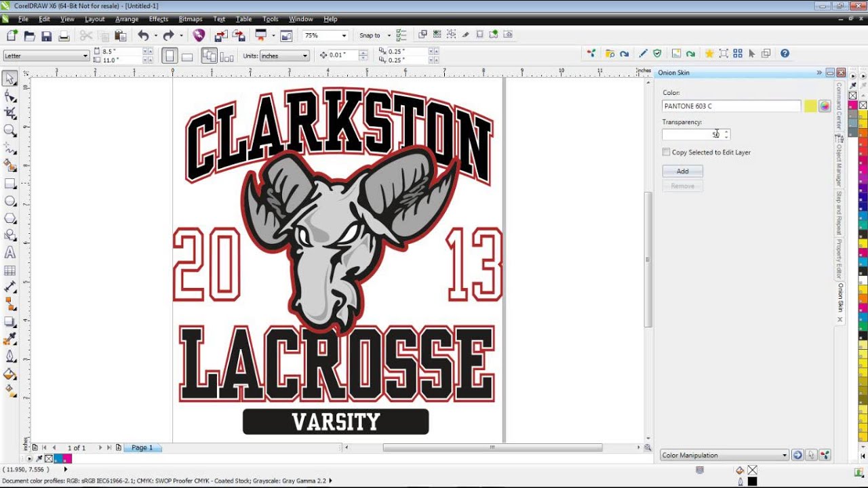Expand the undo history arrow
Screen dimensions: 868x488
pos(155,35)
